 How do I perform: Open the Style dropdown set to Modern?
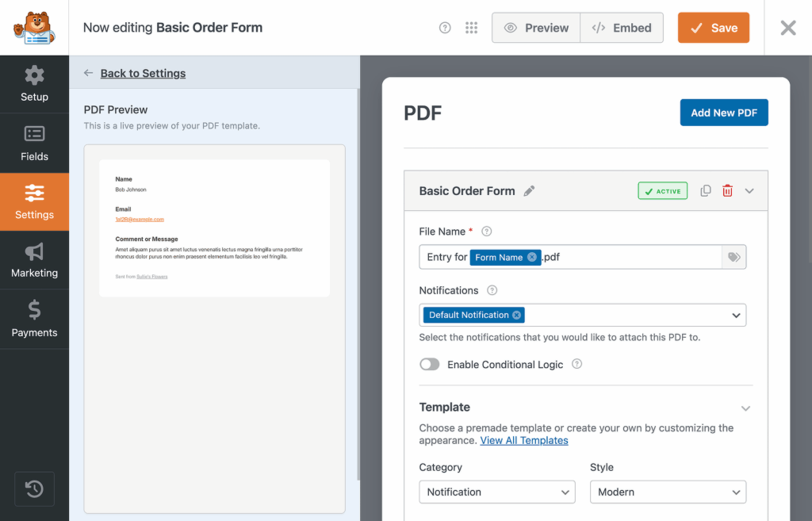[x=668, y=492]
